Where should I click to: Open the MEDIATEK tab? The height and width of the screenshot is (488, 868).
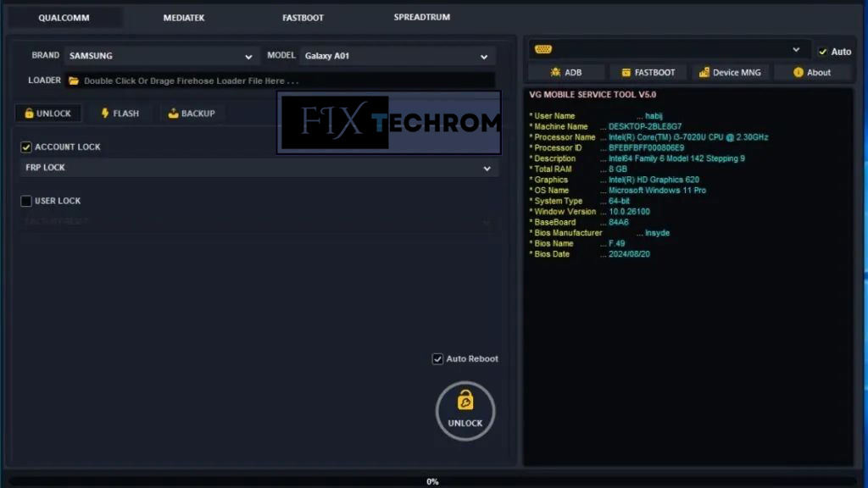click(x=184, y=18)
